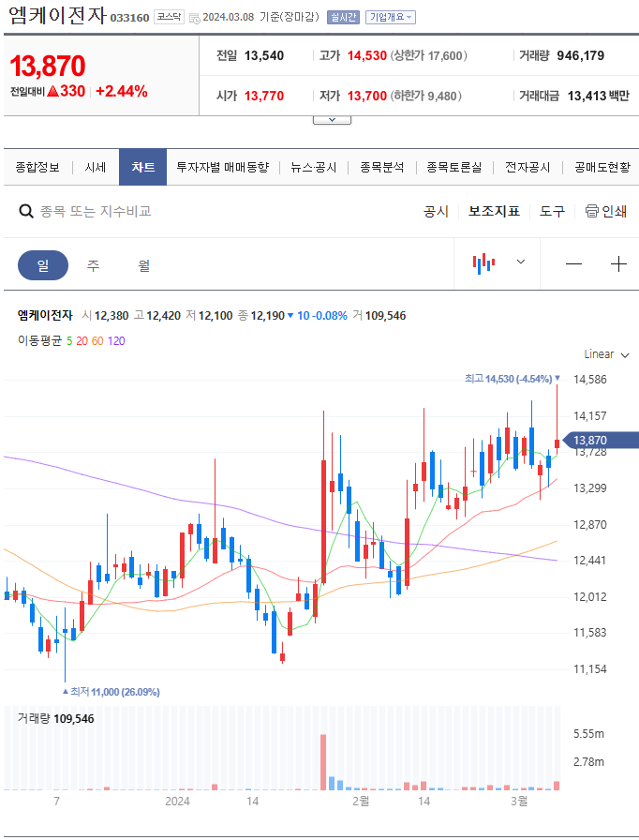This screenshot has height=840, width=639.
Task: Select the 차트 tab
Action: (x=143, y=167)
